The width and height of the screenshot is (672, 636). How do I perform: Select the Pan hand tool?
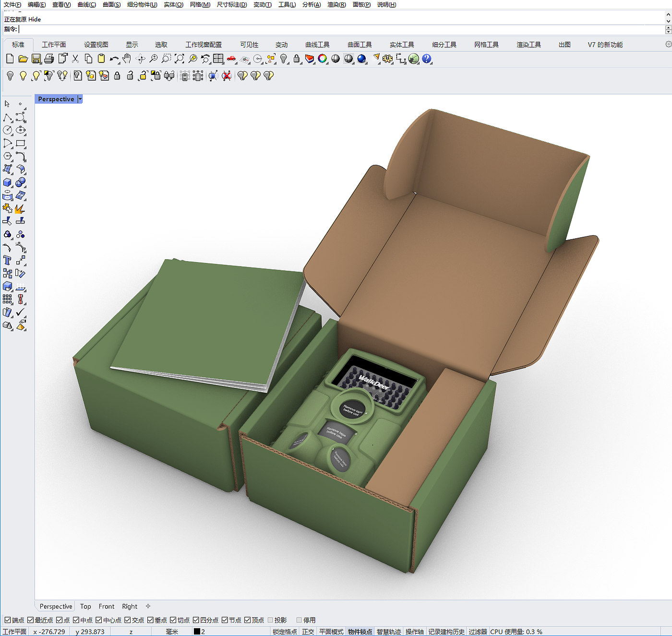(127, 59)
